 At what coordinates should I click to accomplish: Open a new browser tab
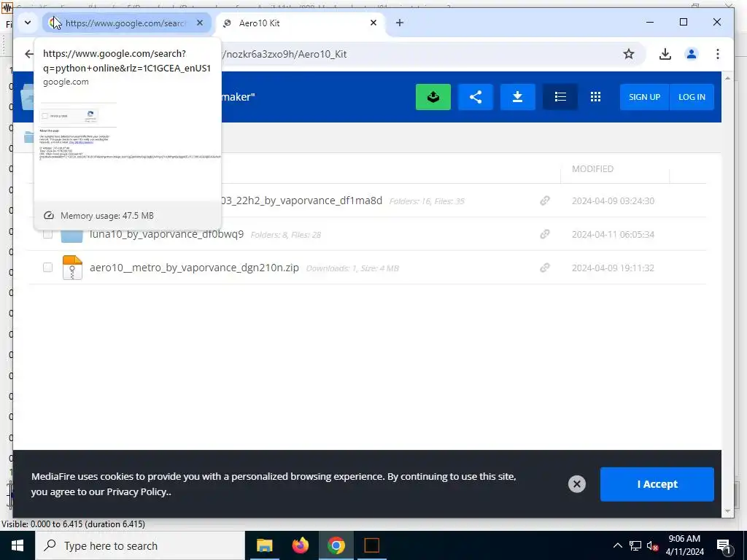pyautogui.click(x=400, y=23)
